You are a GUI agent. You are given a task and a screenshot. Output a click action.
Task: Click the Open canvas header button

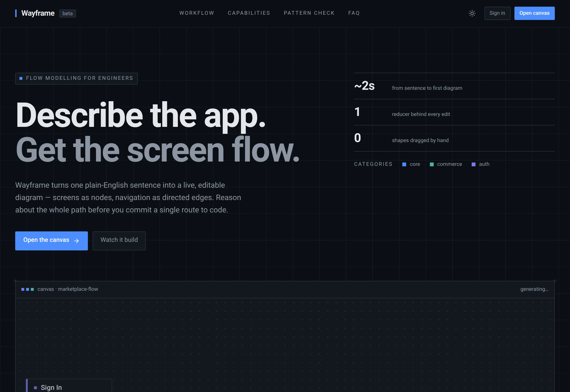coord(534,13)
